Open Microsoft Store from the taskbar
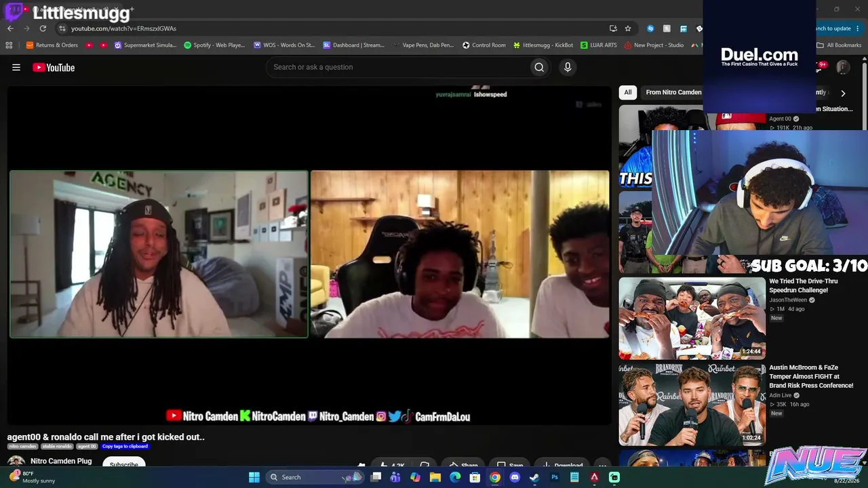868x488 pixels. coord(475,477)
